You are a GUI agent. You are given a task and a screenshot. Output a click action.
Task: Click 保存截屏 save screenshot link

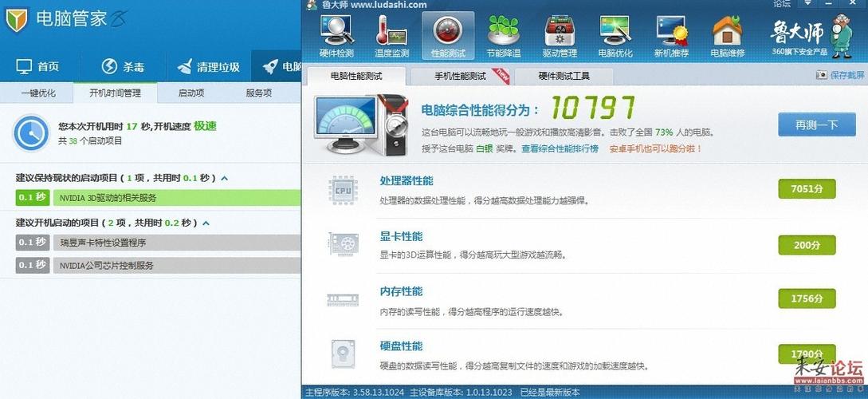[847, 75]
